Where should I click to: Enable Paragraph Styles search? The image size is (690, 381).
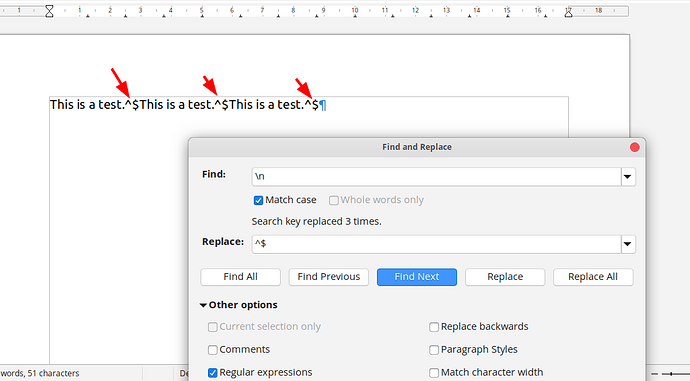[434, 350]
